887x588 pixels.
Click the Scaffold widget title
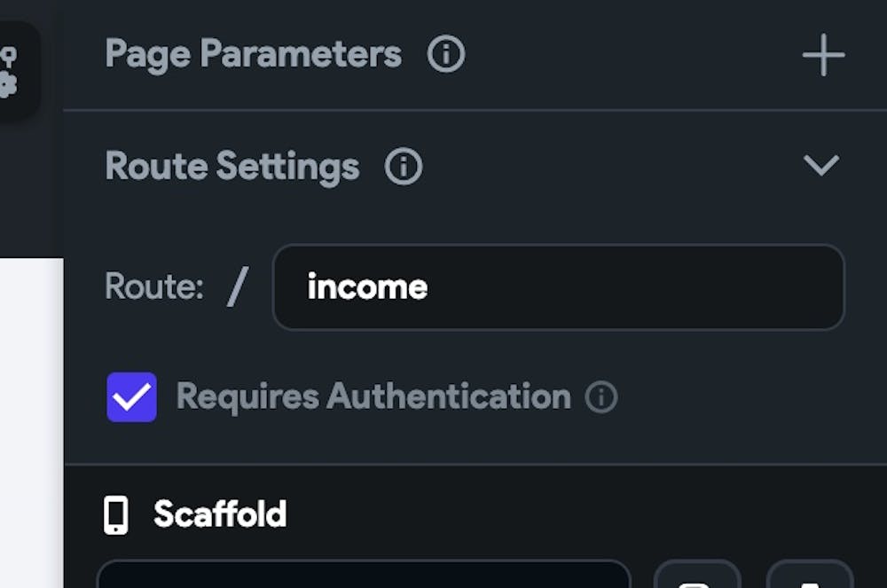220,514
